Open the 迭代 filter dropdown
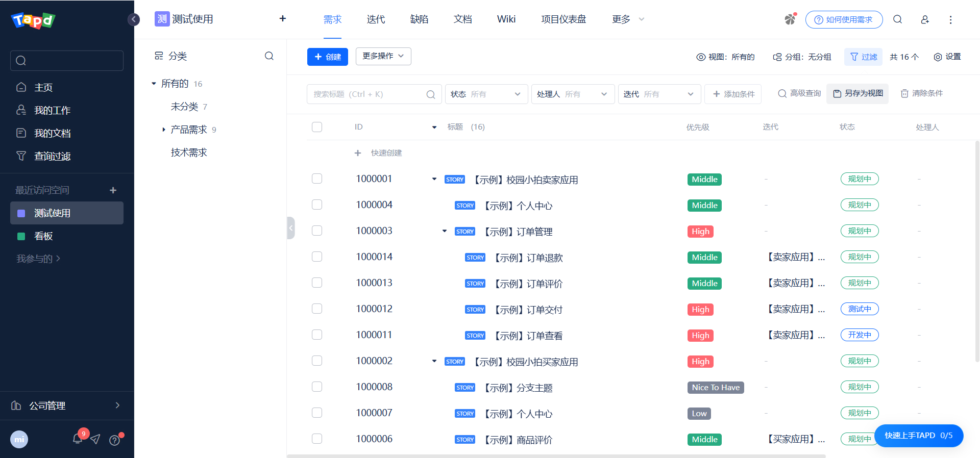 pyautogui.click(x=659, y=94)
